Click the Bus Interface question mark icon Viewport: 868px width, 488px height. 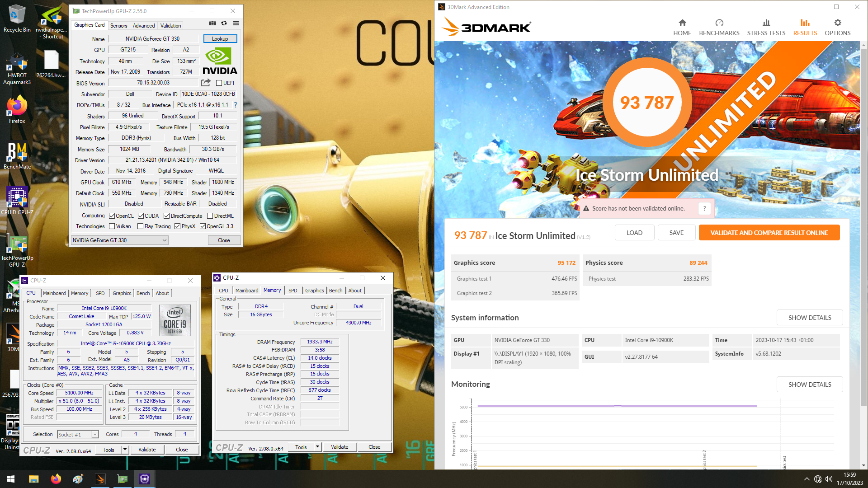[235, 105]
